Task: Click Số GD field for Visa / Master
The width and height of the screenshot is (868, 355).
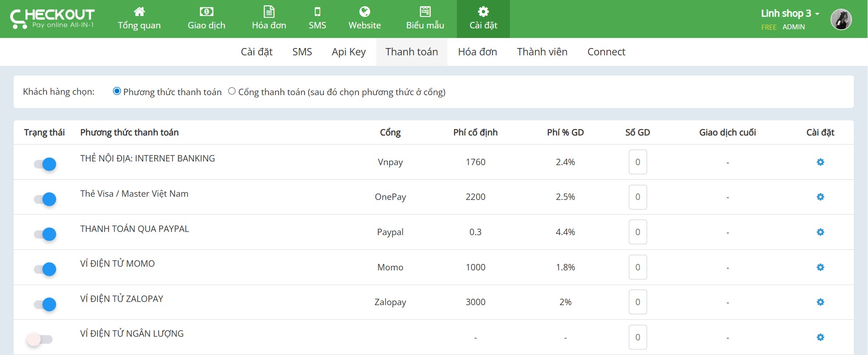Action: click(x=638, y=197)
